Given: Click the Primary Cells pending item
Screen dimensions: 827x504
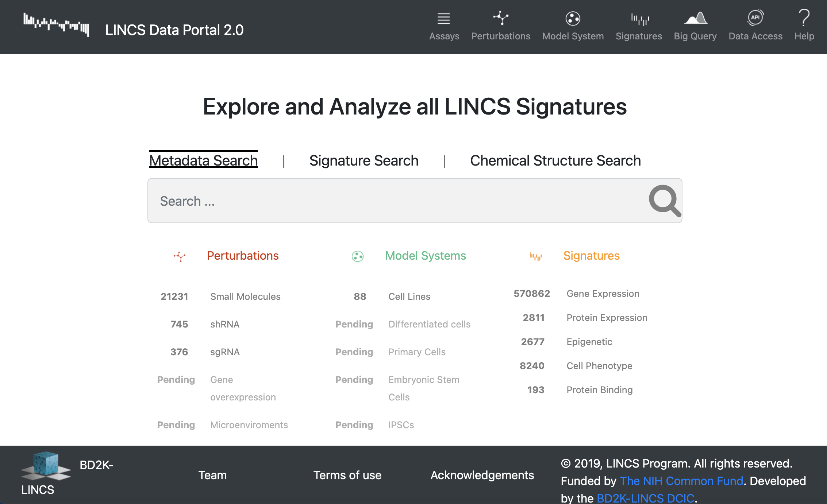Looking at the screenshot, I should point(417,352).
